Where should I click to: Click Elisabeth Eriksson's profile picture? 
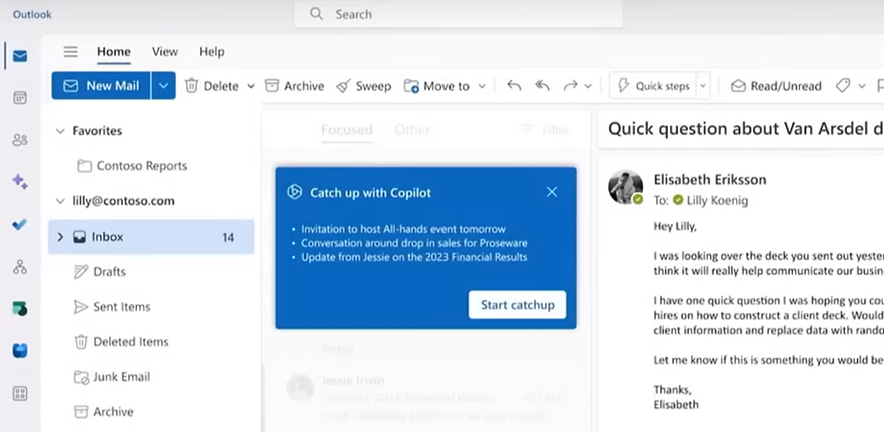coord(625,187)
